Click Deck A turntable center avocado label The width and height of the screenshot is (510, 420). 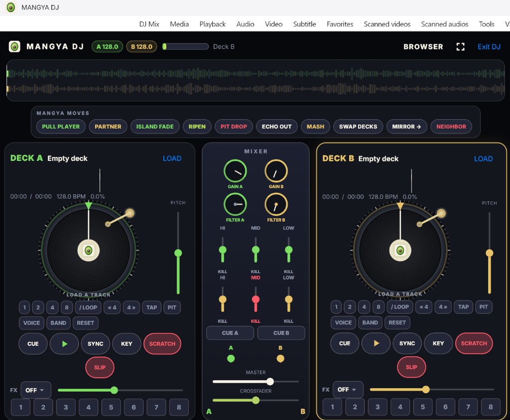pos(89,251)
